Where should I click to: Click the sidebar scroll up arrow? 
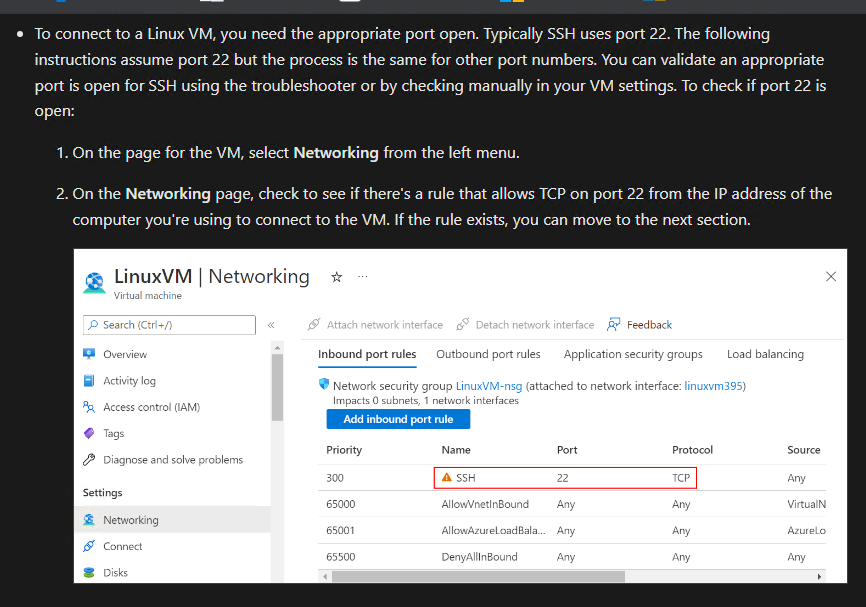[x=277, y=347]
